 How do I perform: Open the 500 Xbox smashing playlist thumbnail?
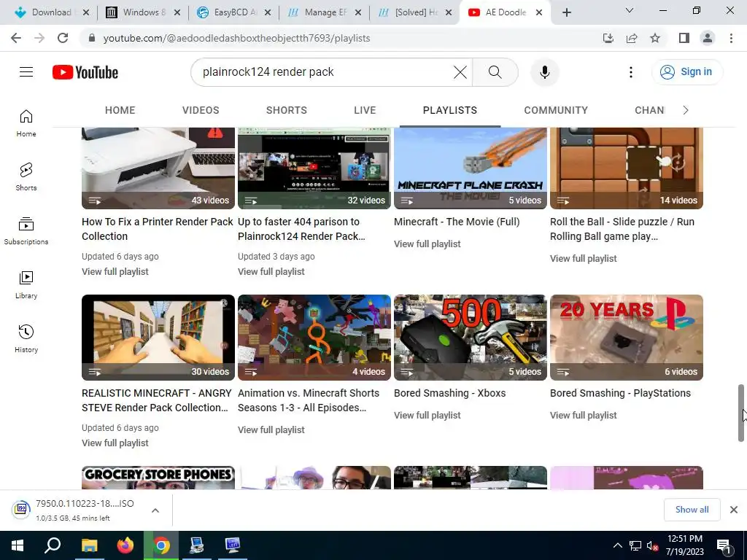(471, 337)
